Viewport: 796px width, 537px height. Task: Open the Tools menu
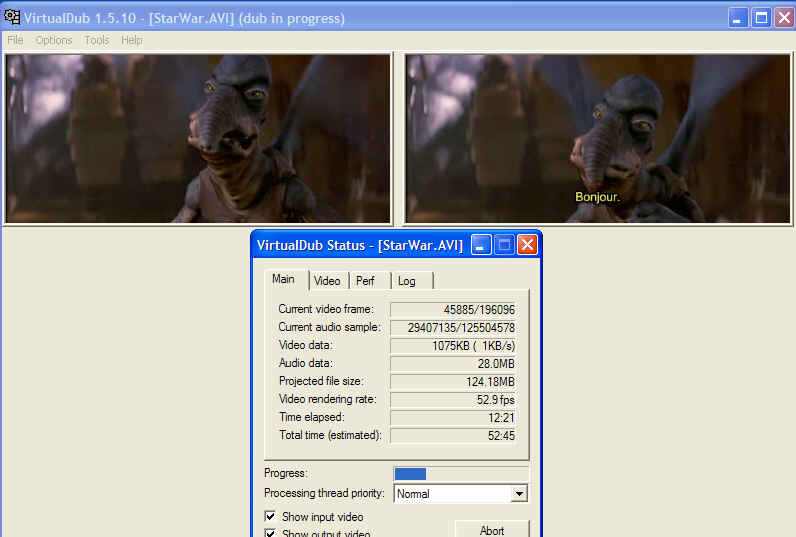97,40
